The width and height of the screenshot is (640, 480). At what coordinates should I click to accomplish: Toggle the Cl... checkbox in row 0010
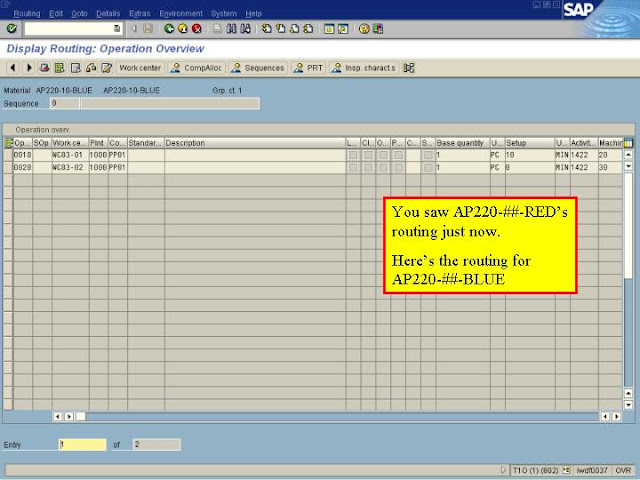tap(368, 155)
